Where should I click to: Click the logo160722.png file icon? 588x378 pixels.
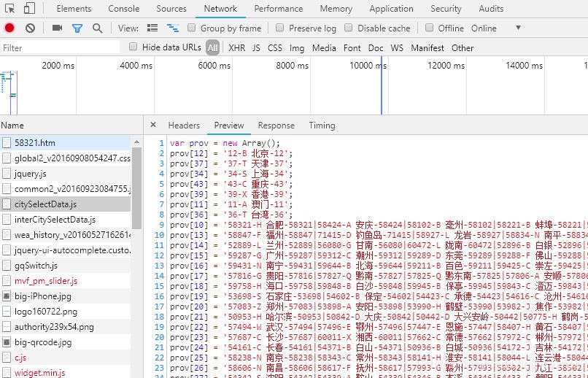(x=7, y=312)
